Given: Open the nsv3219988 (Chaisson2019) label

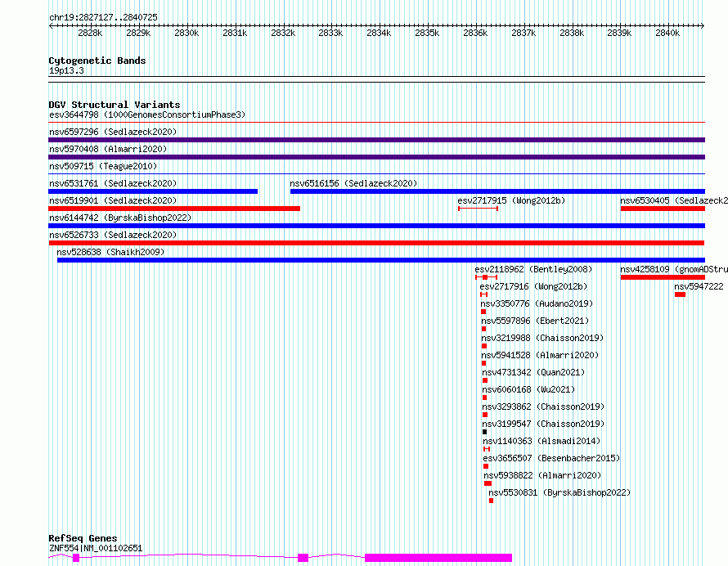Looking at the screenshot, I should click(x=542, y=338).
